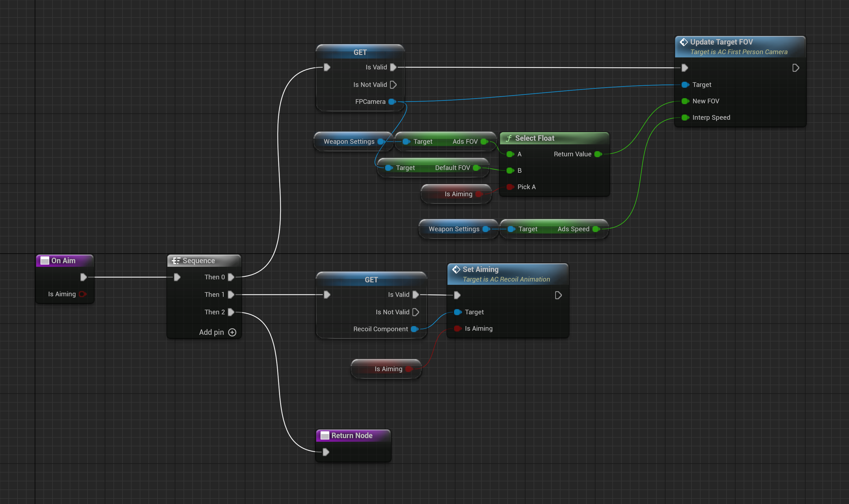The image size is (849, 504).
Task: Click Update Target FOV input exec pin
Action: (x=685, y=68)
